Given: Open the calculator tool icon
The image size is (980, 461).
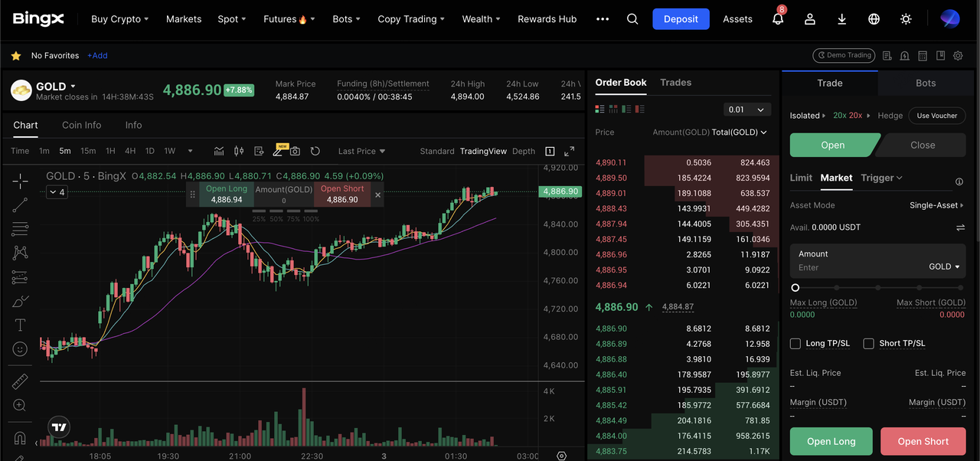Looking at the screenshot, I should click(923, 56).
